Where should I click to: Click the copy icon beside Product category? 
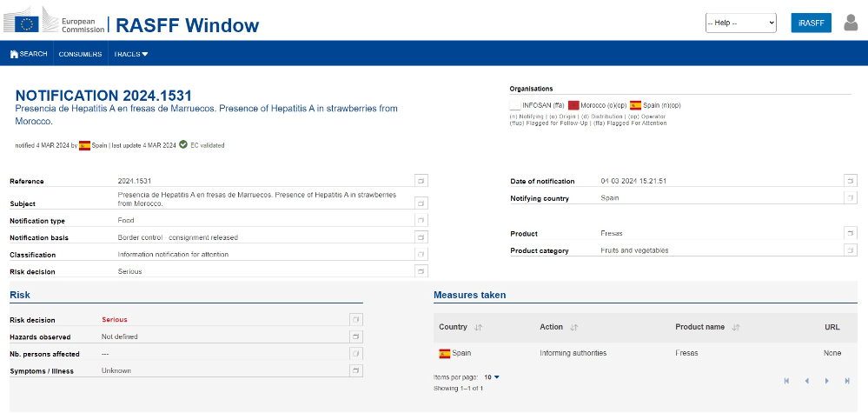(850, 250)
